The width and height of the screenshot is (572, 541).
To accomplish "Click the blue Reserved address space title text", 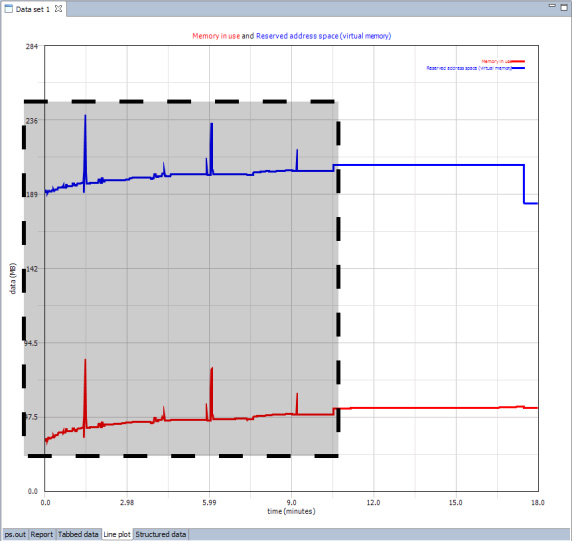I will (324, 36).
